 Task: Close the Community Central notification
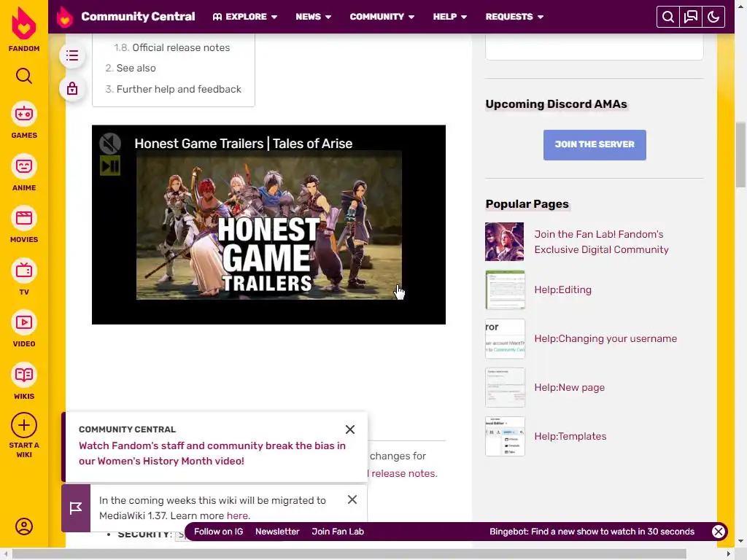point(350,429)
